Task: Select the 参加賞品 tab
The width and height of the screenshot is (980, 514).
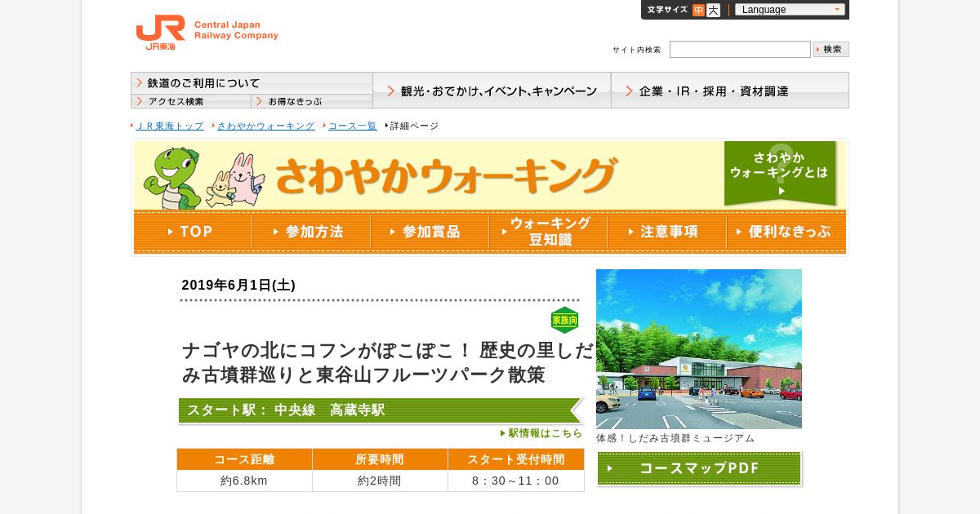Action: coord(430,232)
